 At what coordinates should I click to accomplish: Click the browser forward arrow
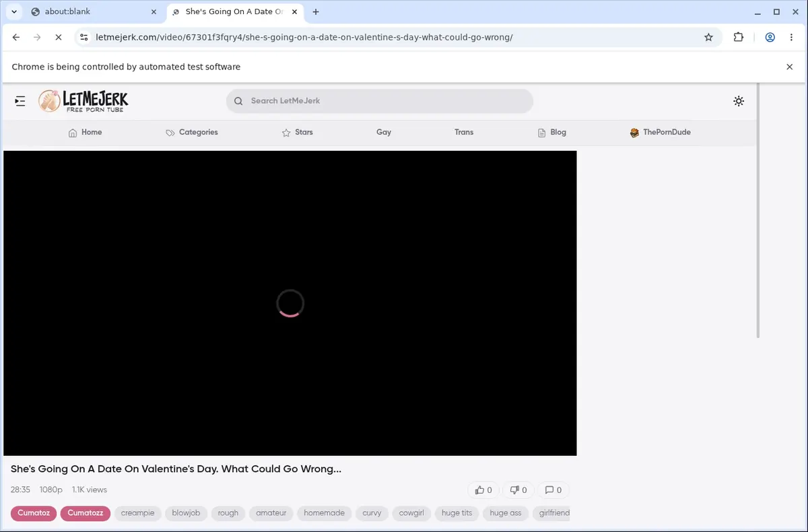(x=37, y=37)
